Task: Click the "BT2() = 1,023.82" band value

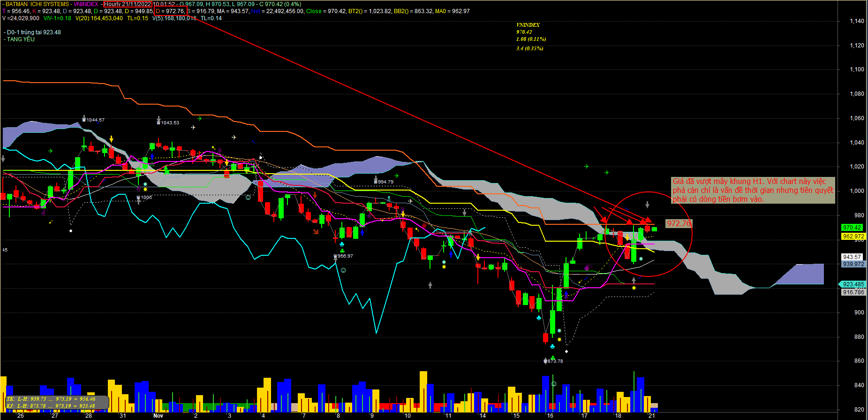Action: click(370, 11)
